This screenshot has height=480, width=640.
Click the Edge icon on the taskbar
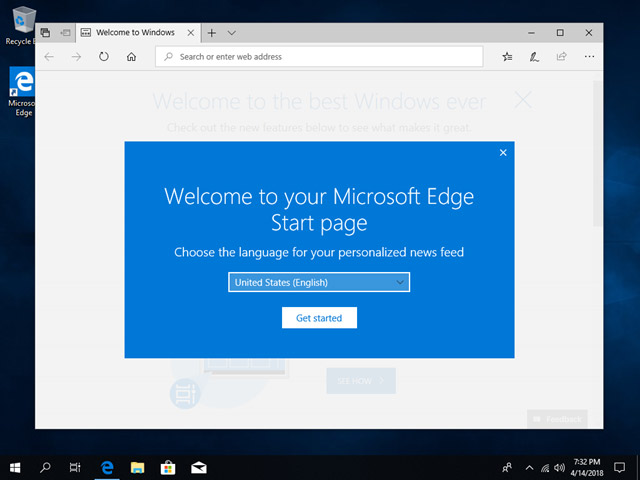pos(107,467)
